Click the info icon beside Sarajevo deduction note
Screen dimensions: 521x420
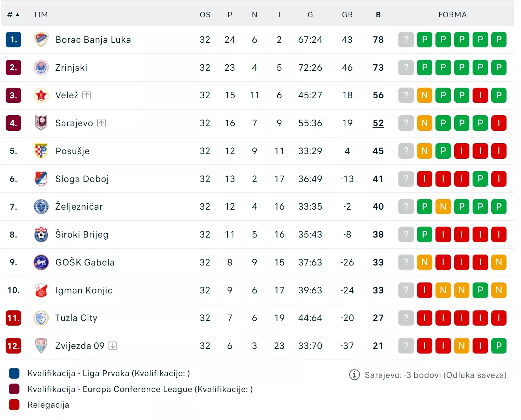point(354,375)
